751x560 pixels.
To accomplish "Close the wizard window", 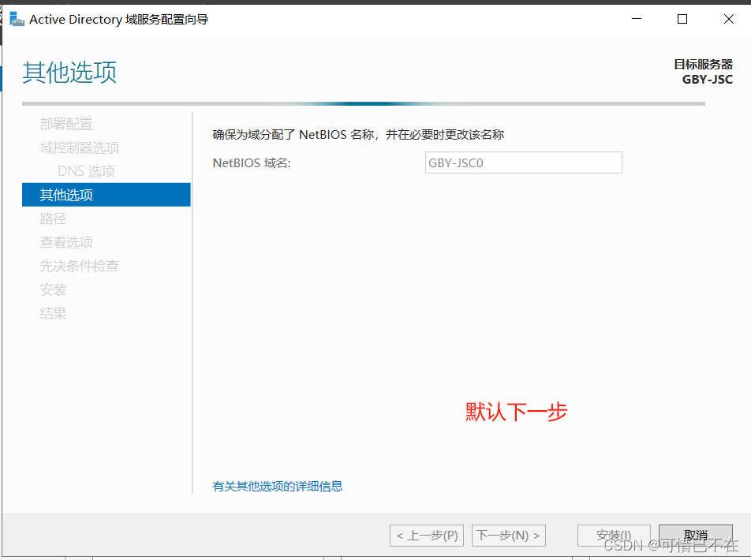I will pos(728,19).
